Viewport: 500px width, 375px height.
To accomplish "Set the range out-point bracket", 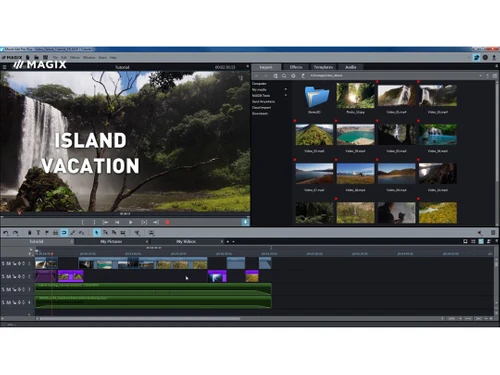I will coord(94,222).
